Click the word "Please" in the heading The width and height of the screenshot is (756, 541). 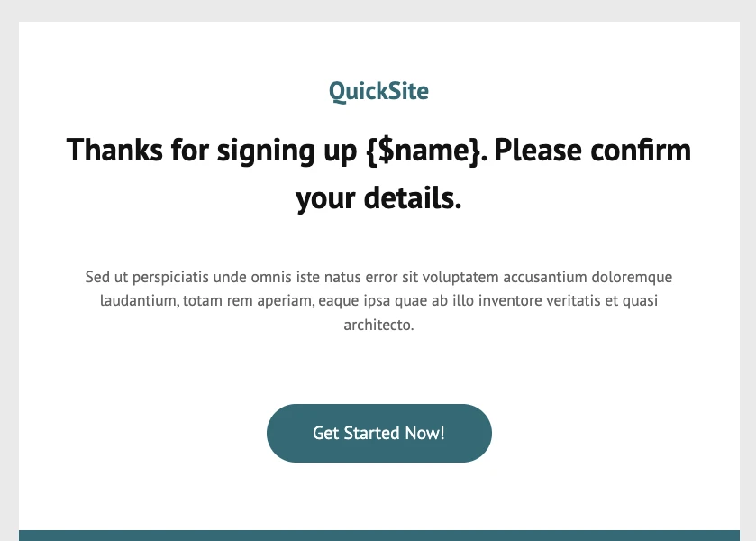541,150
